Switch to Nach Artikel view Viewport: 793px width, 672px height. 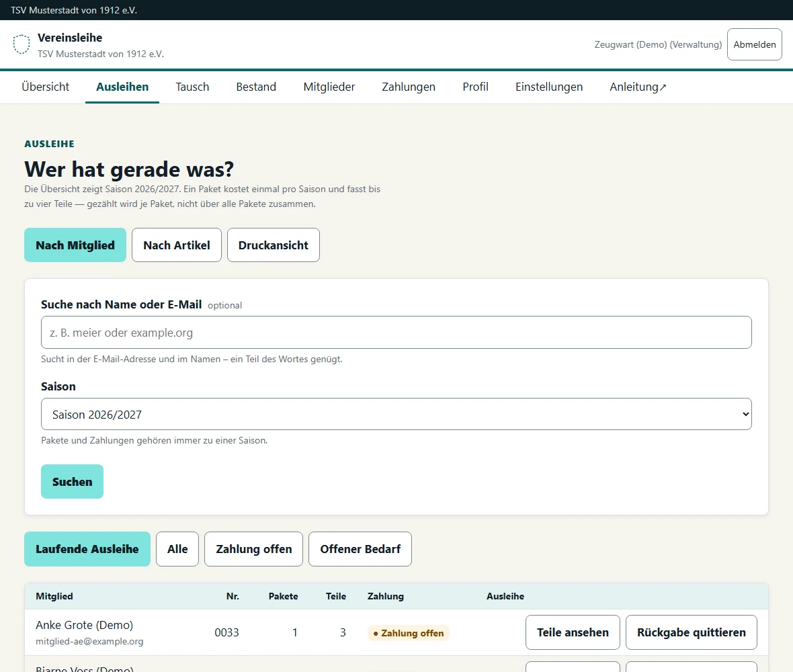[x=177, y=245]
